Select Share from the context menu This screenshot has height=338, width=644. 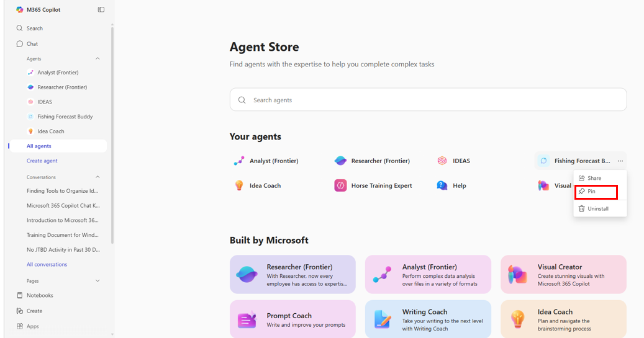[600, 178]
